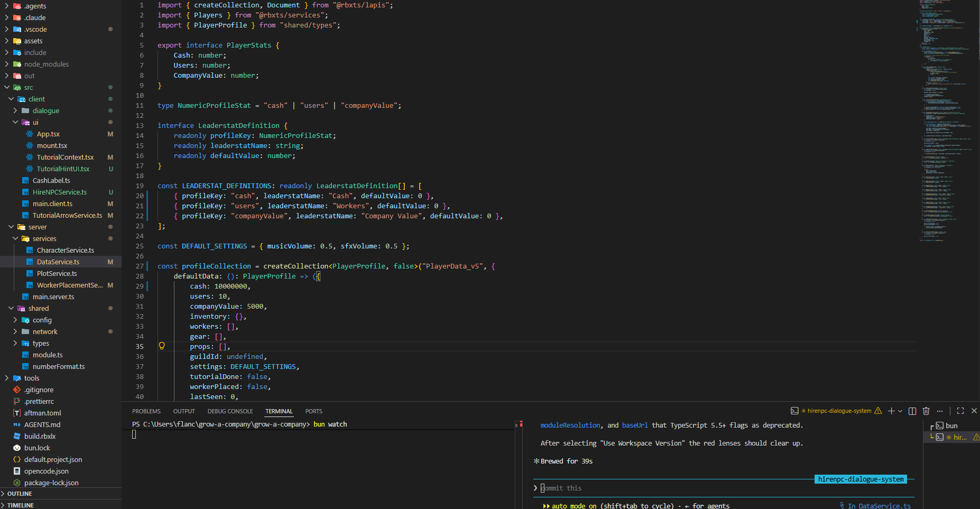Select the bun terminal in the terminal list

point(951,425)
